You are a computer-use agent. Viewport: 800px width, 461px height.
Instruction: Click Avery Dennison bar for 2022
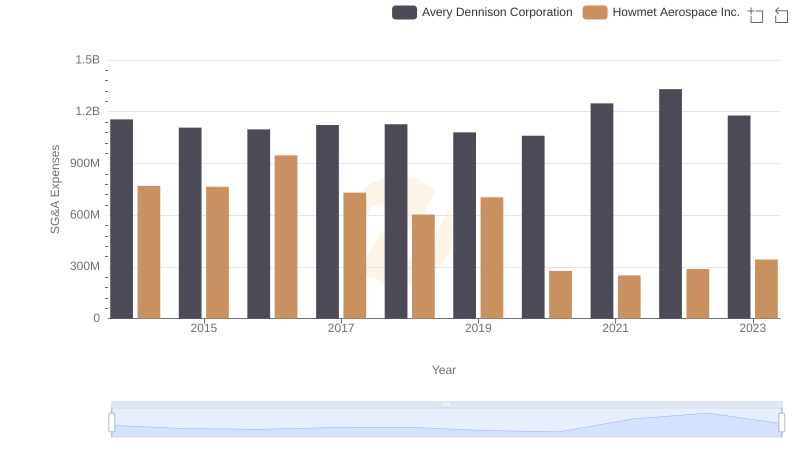(x=670, y=204)
